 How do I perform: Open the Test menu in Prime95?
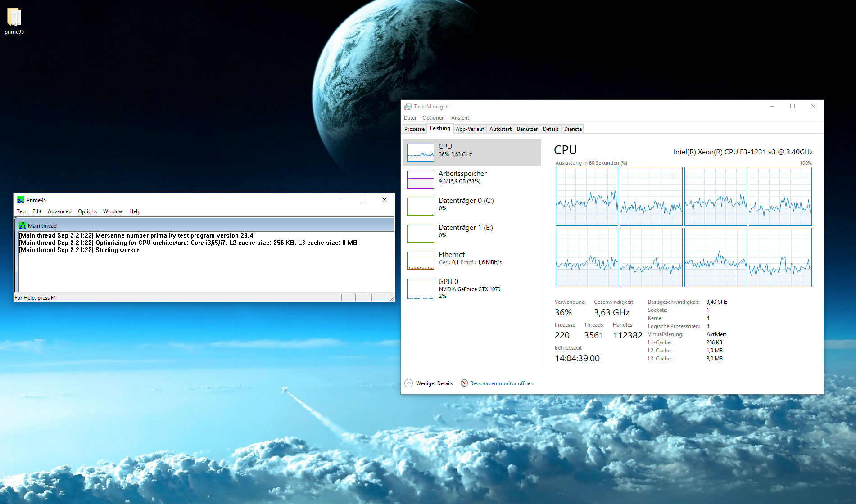(x=22, y=211)
